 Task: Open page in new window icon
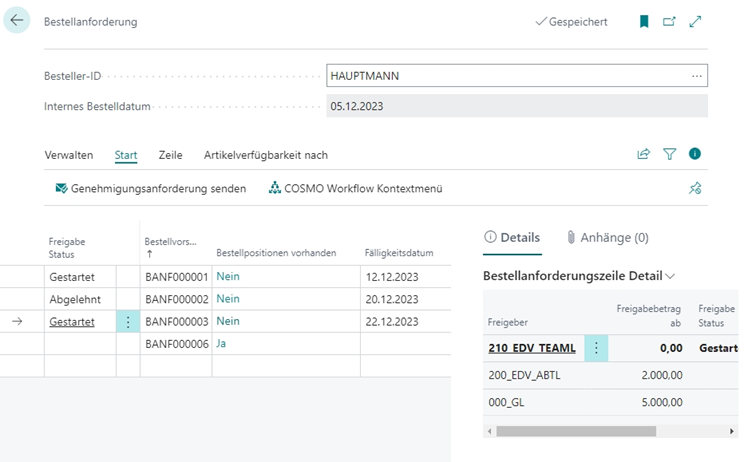pos(670,21)
